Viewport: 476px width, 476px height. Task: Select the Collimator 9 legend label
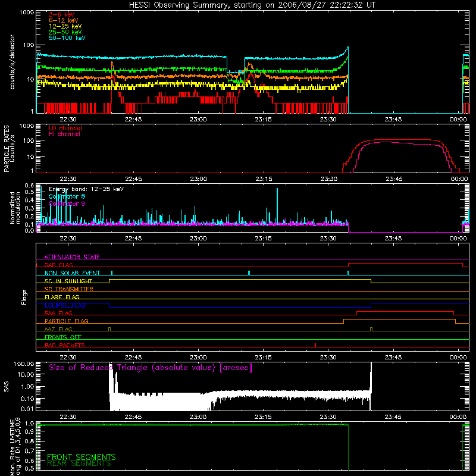[67, 203]
